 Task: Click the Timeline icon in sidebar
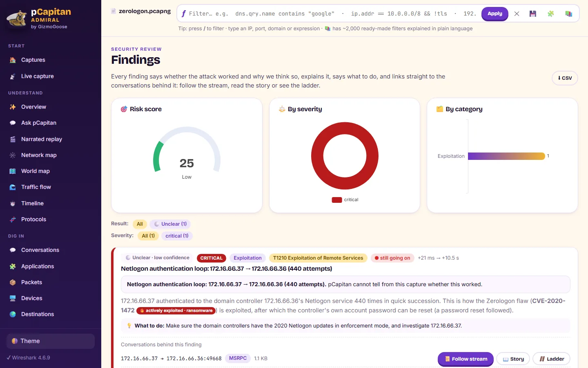coord(13,203)
